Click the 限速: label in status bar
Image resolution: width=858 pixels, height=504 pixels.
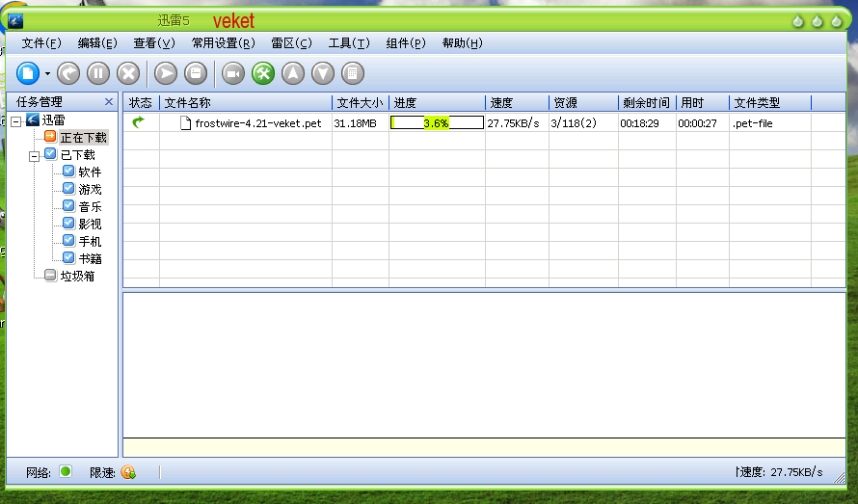102,472
